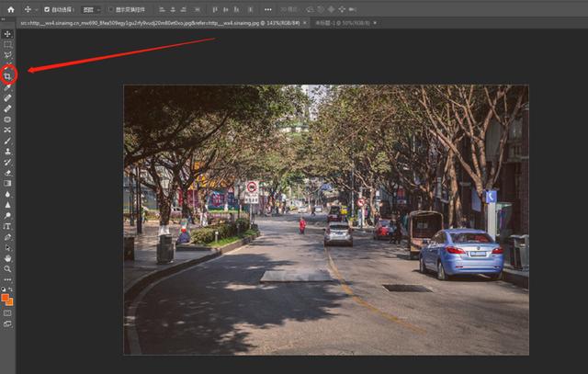The image size is (588, 374).
Task: Switch to the untitled document tab at 50%
Action: pyautogui.click(x=340, y=22)
